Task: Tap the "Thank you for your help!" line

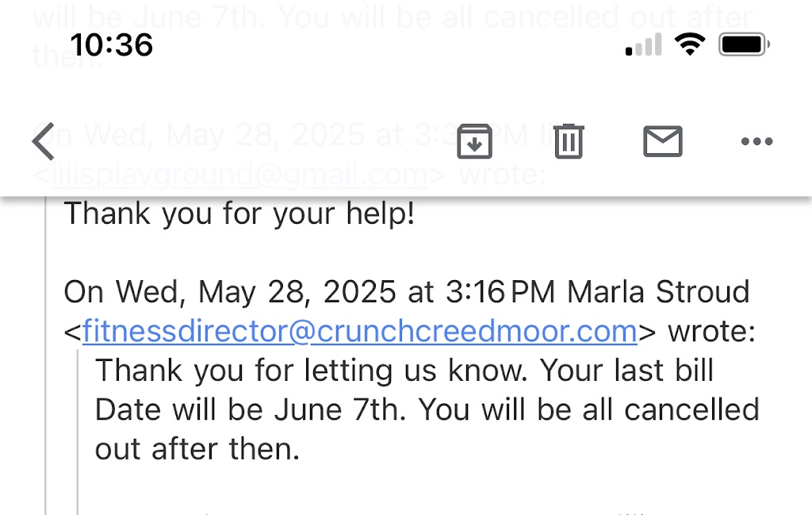Action: click(x=239, y=214)
